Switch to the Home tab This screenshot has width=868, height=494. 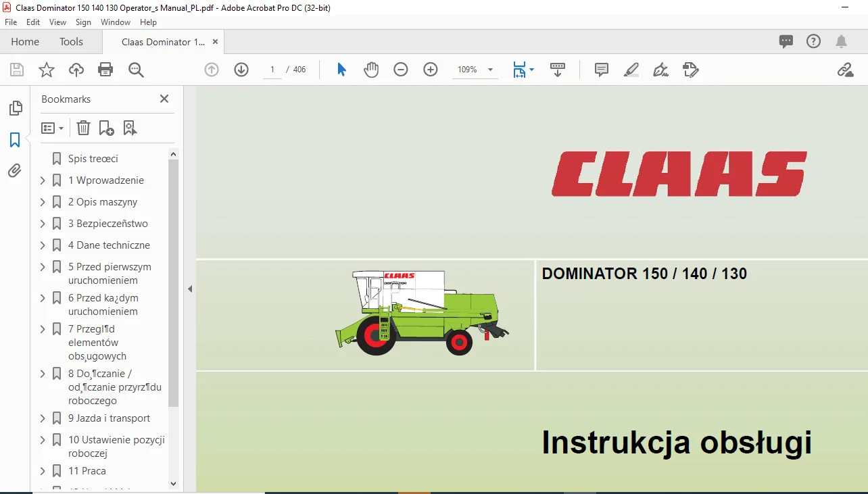pyautogui.click(x=25, y=42)
